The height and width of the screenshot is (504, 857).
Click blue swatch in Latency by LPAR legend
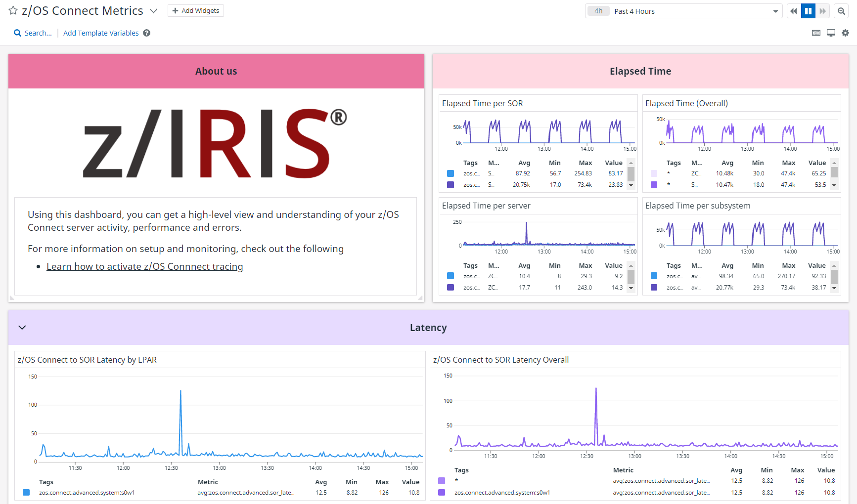tap(26, 493)
